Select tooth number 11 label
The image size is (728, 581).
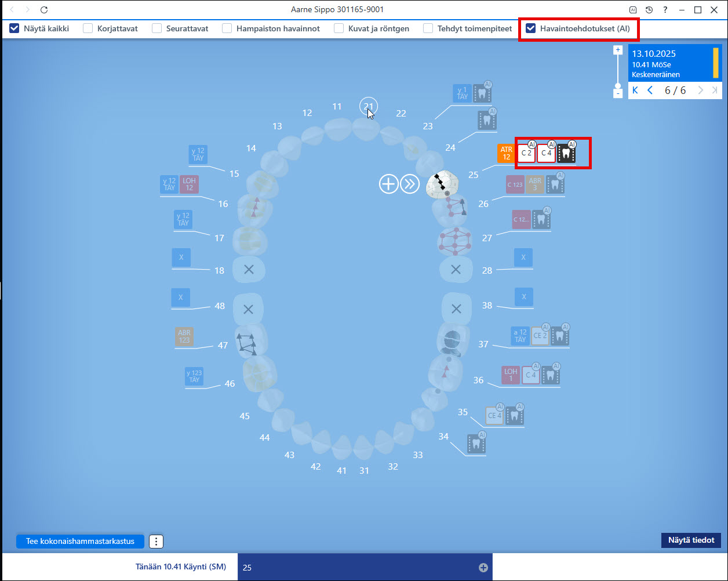tap(337, 106)
